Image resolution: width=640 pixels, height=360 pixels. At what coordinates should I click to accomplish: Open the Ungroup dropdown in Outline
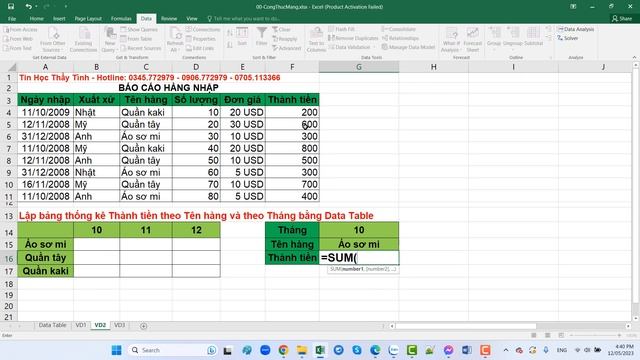click(x=513, y=38)
